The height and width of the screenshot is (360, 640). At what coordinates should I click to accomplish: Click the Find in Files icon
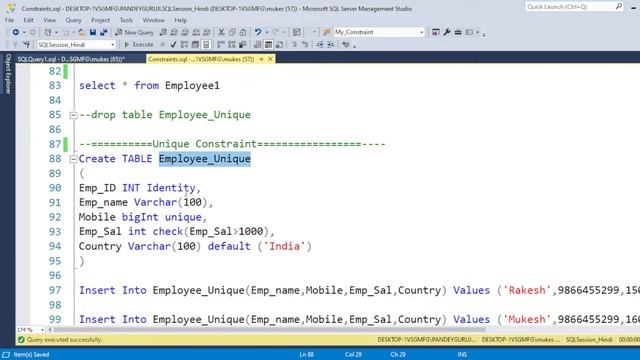(327, 32)
